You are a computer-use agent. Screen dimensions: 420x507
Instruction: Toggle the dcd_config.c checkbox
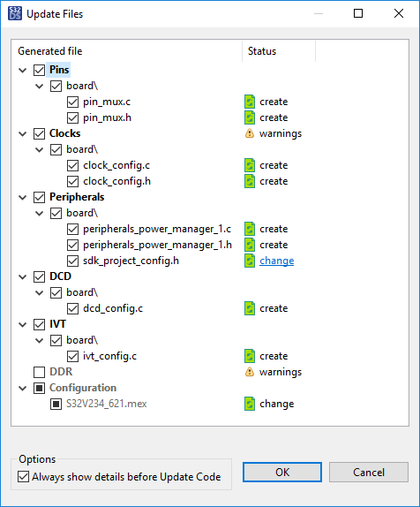point(72,308)
